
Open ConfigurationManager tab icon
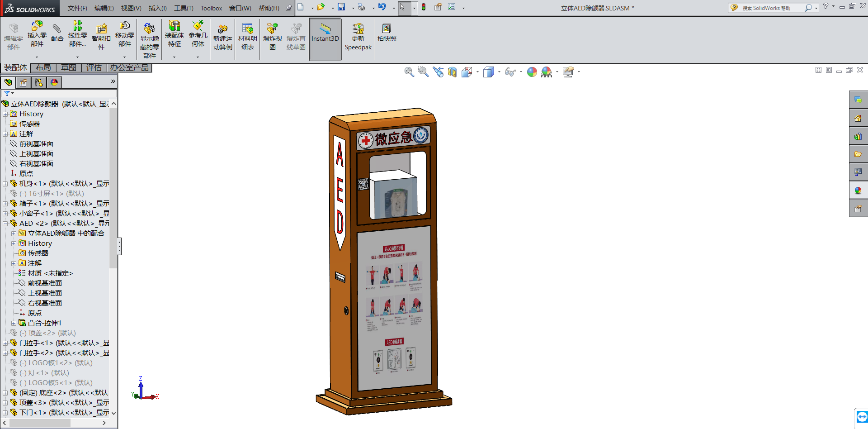pyautogui.click(x=39, y=82)
